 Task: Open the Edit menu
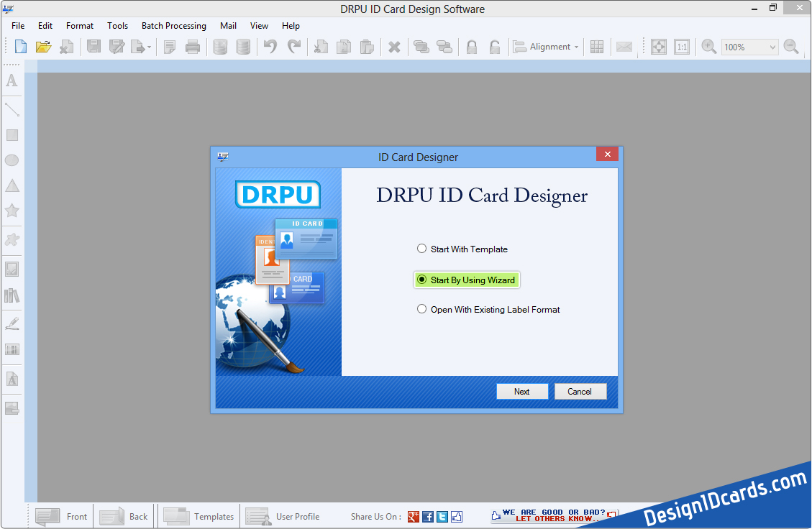point(45,26)
